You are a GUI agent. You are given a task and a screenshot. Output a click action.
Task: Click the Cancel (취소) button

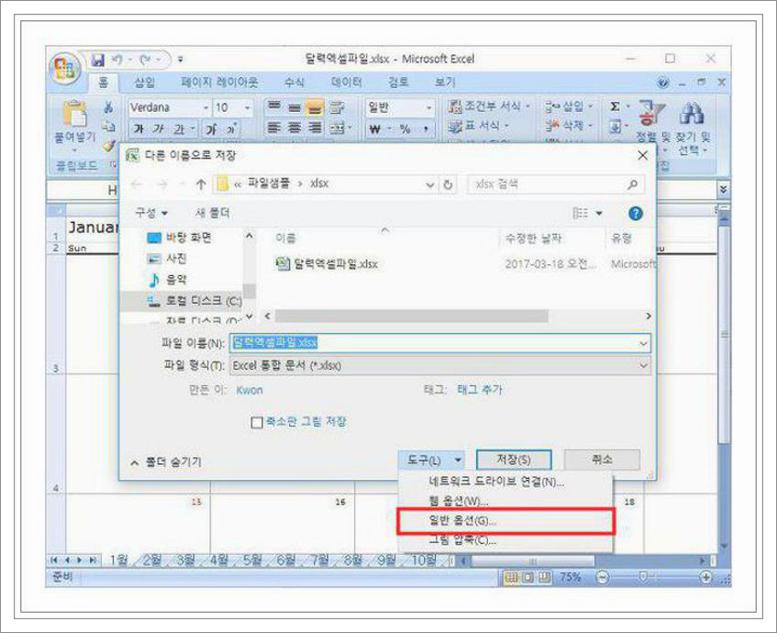(x=602, y=460)
